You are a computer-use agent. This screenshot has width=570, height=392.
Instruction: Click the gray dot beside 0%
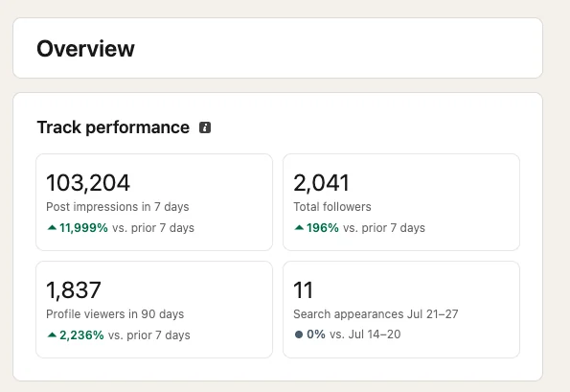pos(299,334)
